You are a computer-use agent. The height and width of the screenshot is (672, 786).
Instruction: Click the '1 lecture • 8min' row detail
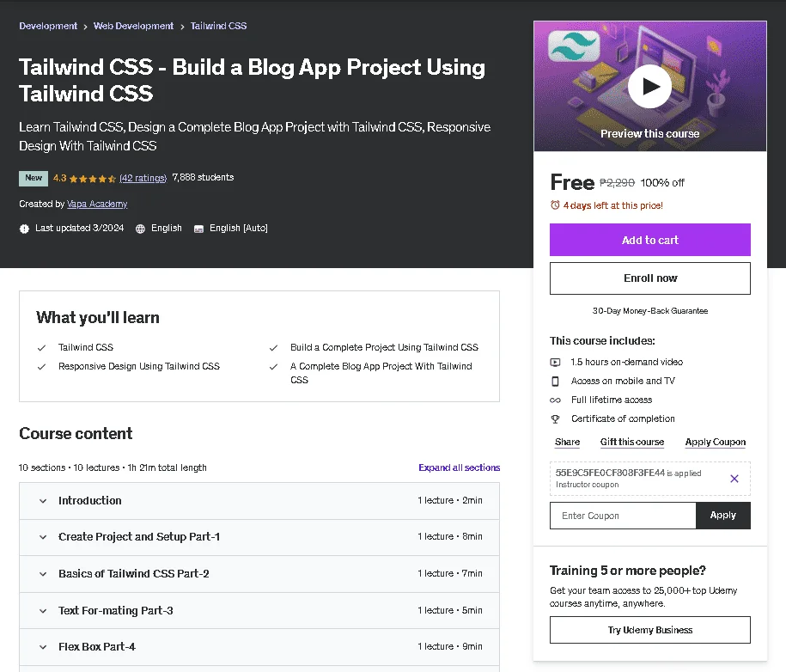pos(449,536)
